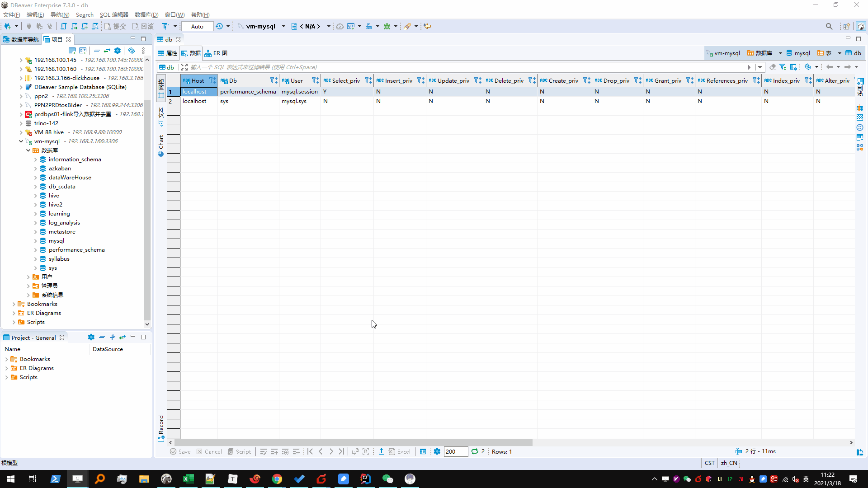Click the Host column header
This screenshot has height=488, width=868.
[x=198, y=80]
